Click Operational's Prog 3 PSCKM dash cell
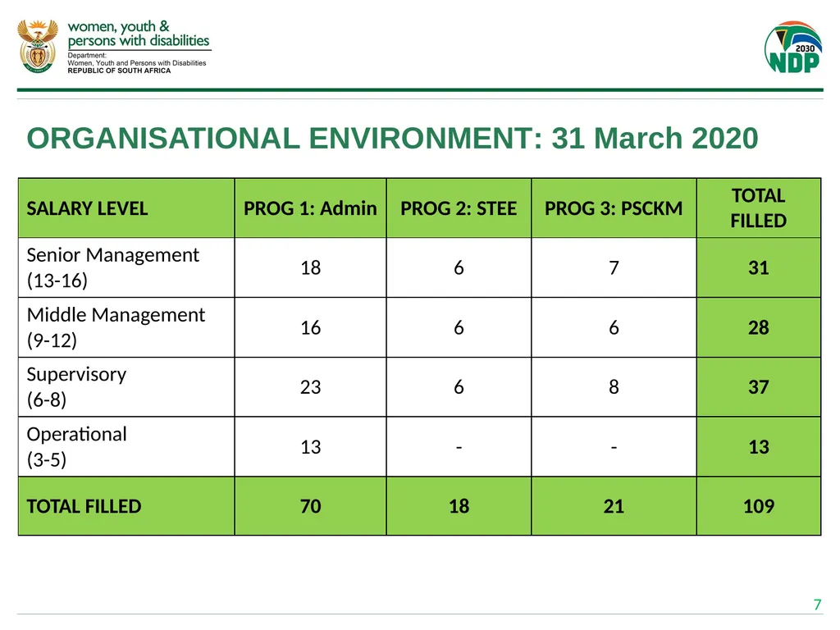The image size is (840, 630). point(614,447)
